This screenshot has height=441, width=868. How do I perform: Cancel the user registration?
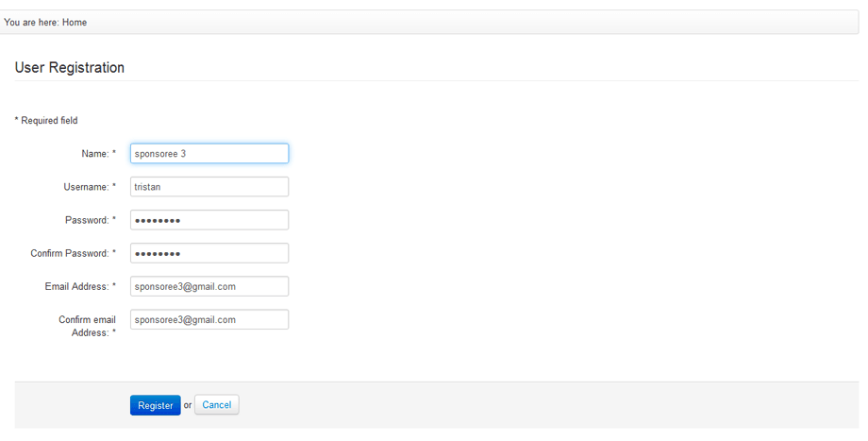[216, 405]
